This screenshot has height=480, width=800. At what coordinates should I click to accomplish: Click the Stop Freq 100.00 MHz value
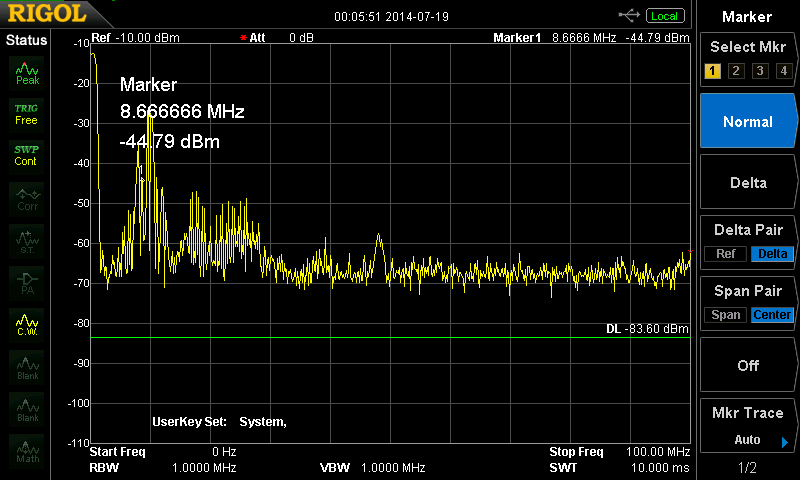658,451
